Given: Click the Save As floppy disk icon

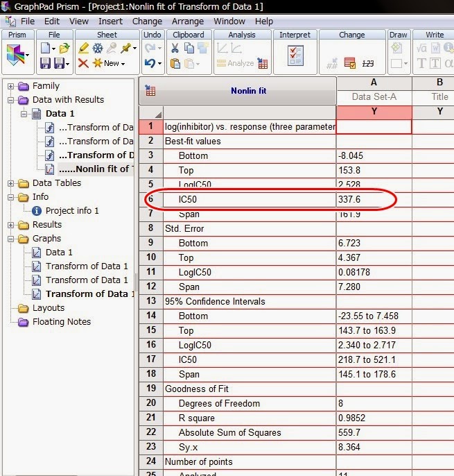Looking at the screenshot, I should click(60, 63).
